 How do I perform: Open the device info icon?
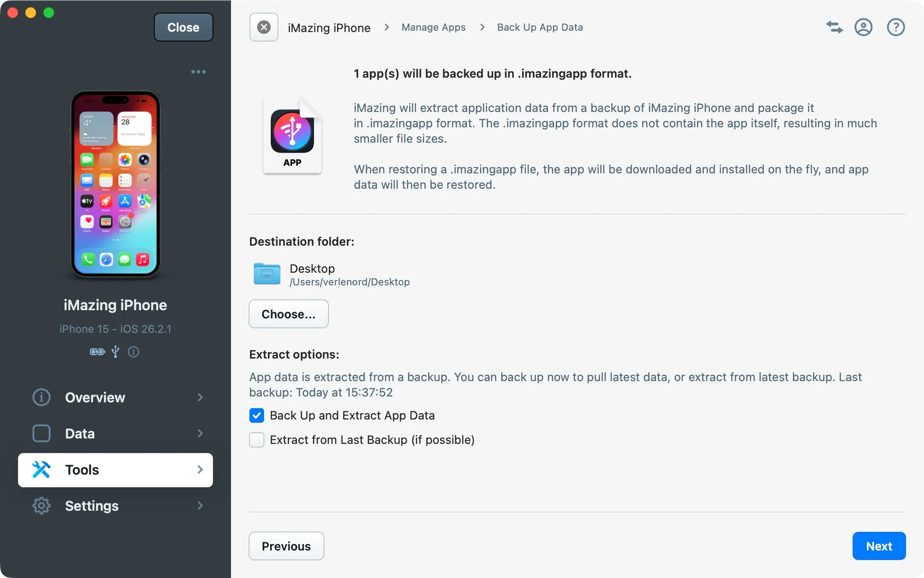coord(134,352)
